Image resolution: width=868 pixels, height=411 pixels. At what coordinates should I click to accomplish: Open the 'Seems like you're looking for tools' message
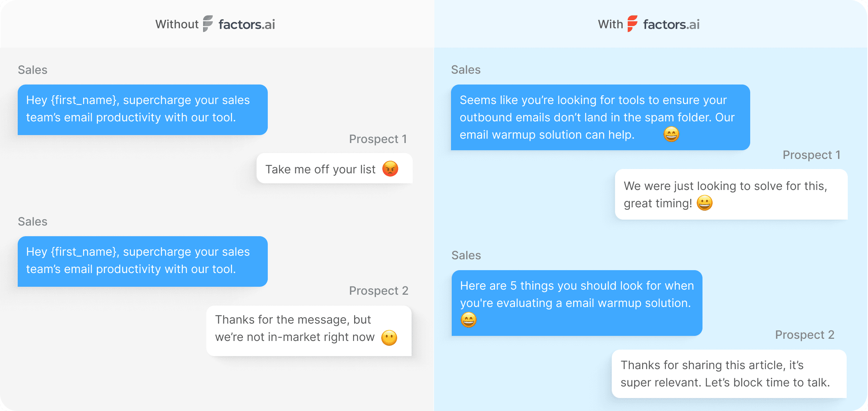(600, 117)
